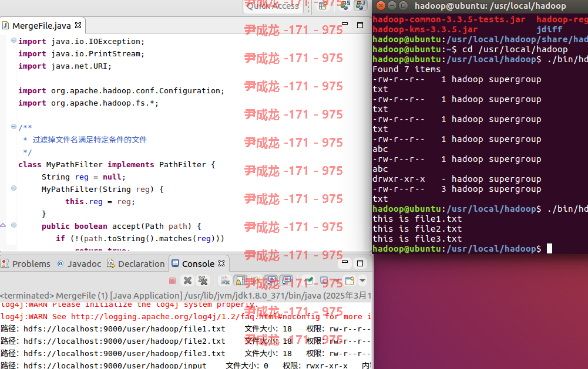588x369 pixels.
Task: Click 'Found 7 items' in terminal output
Action: click(x=406, y=69)
